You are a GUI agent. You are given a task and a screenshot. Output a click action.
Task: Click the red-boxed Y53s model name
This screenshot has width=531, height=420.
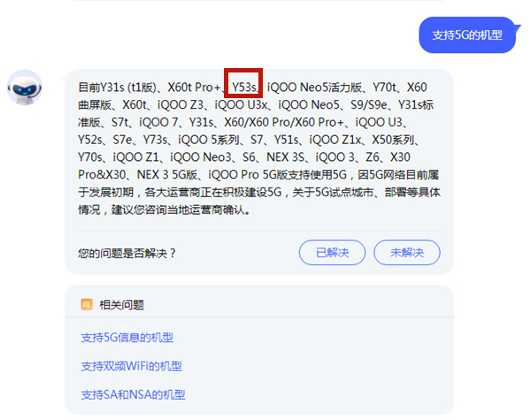(x=243, y=88)
